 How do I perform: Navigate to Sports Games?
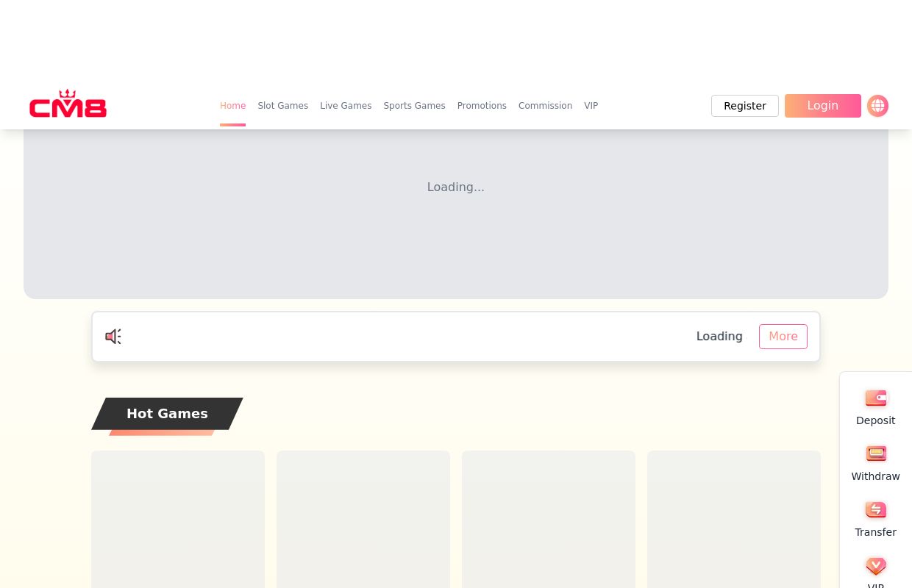coord(414,106)
